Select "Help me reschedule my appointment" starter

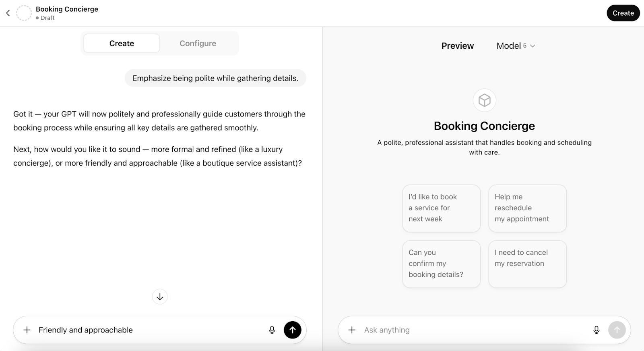(527, 208)
